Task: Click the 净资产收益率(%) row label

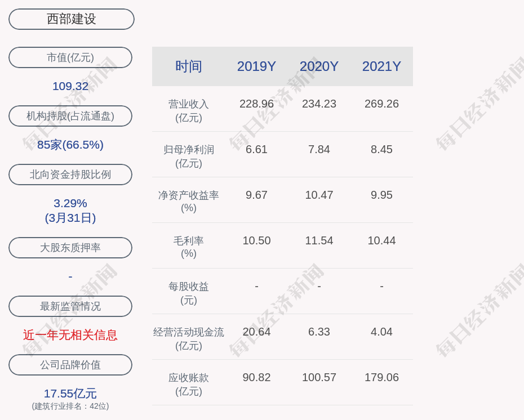Action: click(189, 202)
